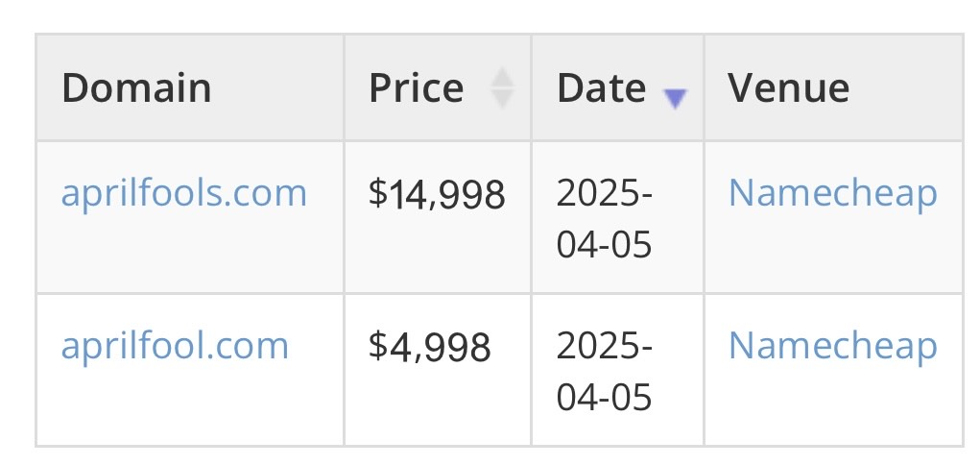The width and height of the screenshot is (980, 465).
Task: Click the 4,998 digits of aprilfool.com
Action: [439, 347]
